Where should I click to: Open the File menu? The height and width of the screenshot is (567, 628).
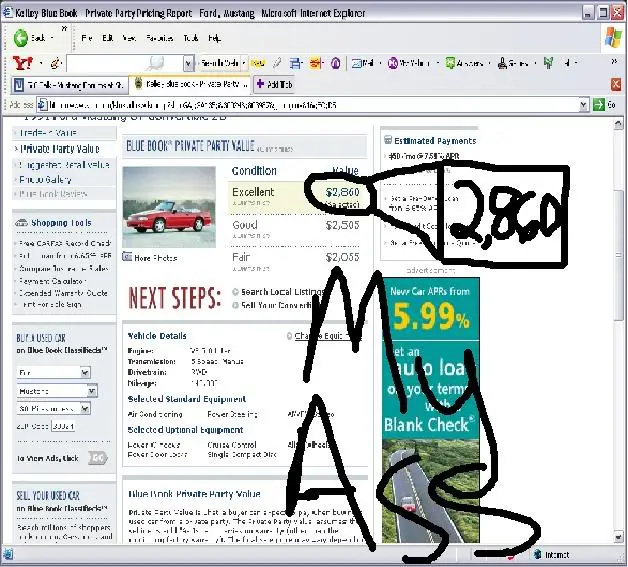coord(87,38)
